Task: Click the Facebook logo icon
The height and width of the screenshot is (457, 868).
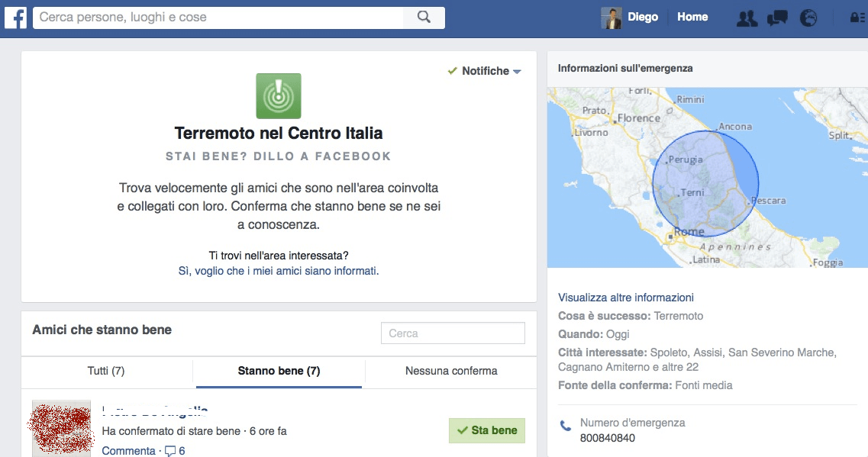Action: (15, 17)
